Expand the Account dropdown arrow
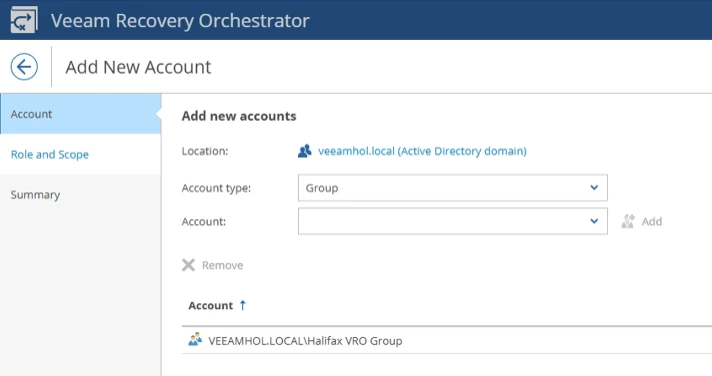 (x=594, y=221)
